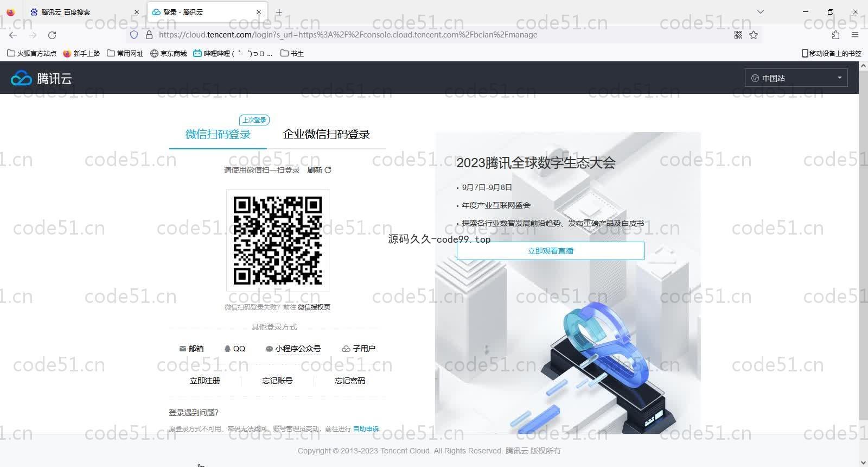Click 忘记账号 link
868x467 pixels.
tap(277, 381)
